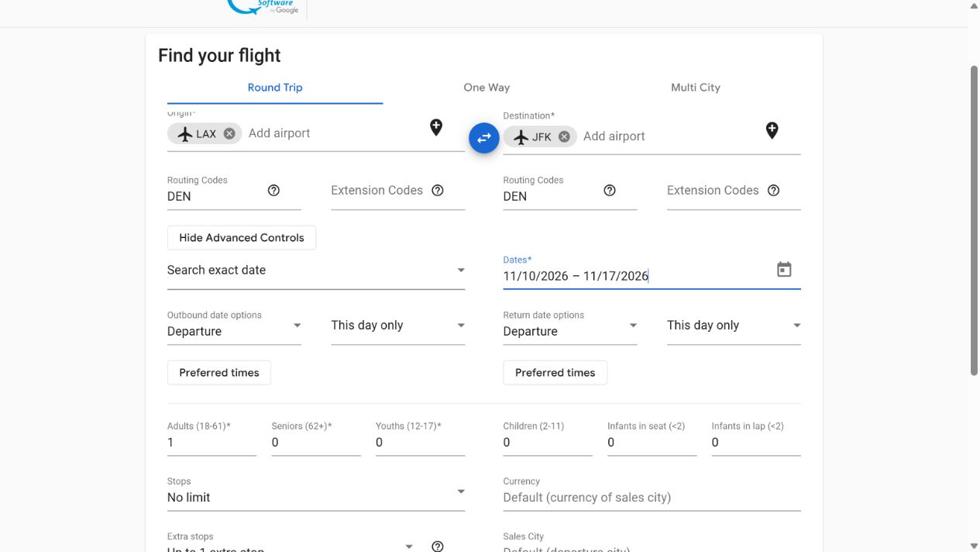Click the plane icon on LAX chip

tap(184, 134)
